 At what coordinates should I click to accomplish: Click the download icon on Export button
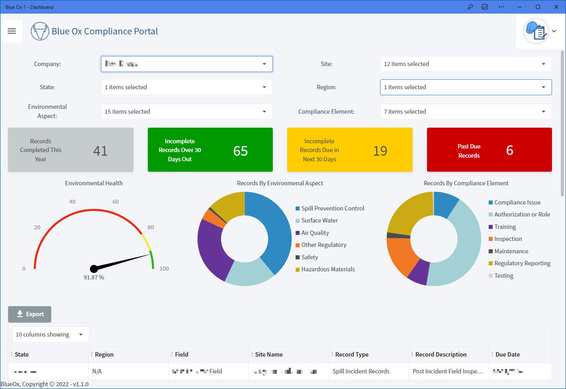click(x=20, y=314)
